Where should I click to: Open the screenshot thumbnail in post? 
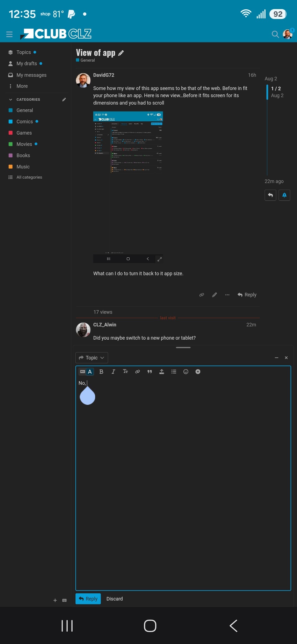click(x=128, y=187)
